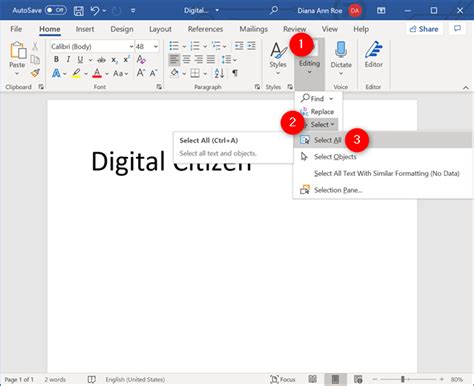Click the Sort A-Z icon

(x=219, y=73)
